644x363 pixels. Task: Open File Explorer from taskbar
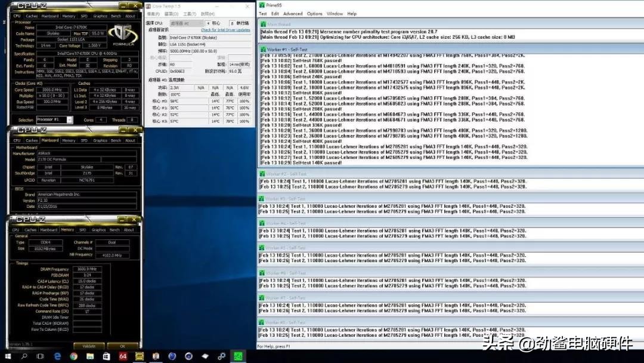(90, 356)
